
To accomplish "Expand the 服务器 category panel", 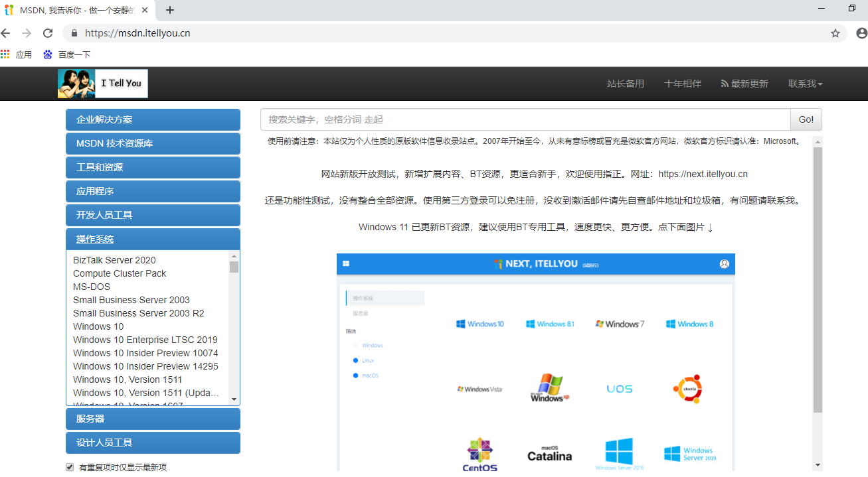I will pos(153,419).
